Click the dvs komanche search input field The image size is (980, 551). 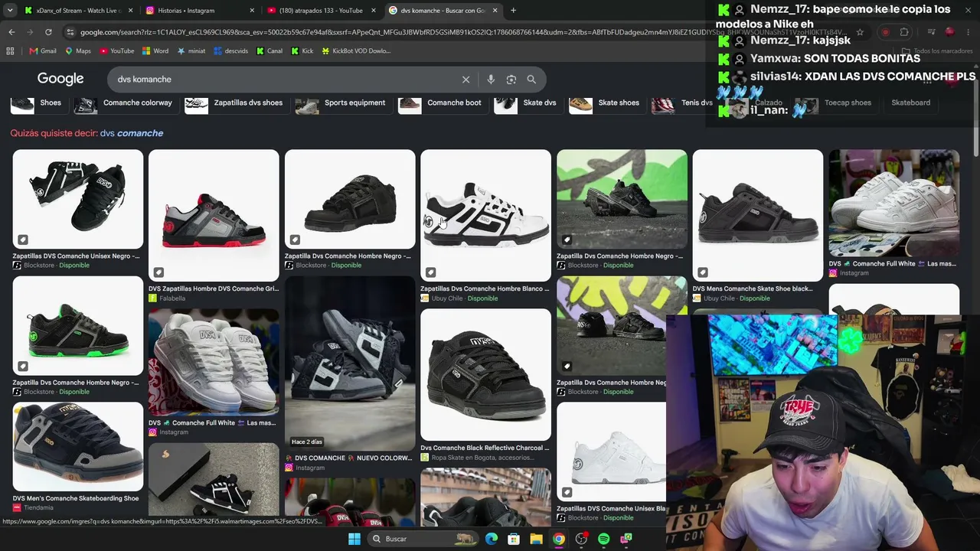(283, 80)
